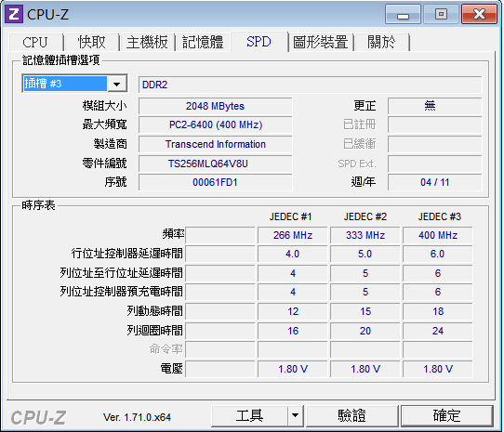The height and width of the screenshot is (432, 504).
Task: Click the 列位址至行位址延遲時間 row label
Action: tap(121, 273)
